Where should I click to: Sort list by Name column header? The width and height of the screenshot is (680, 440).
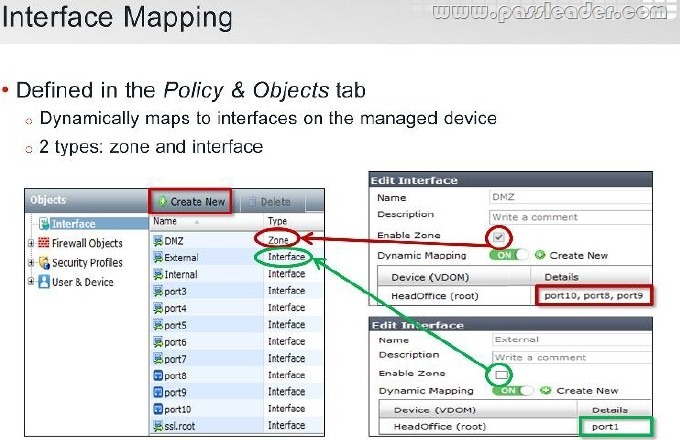165,221
